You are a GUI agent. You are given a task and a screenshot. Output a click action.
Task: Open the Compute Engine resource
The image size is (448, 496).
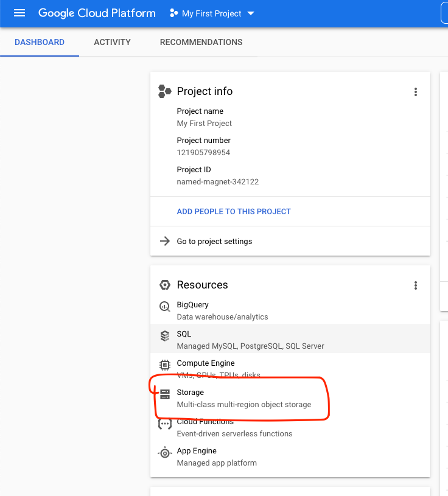point(290,368)
